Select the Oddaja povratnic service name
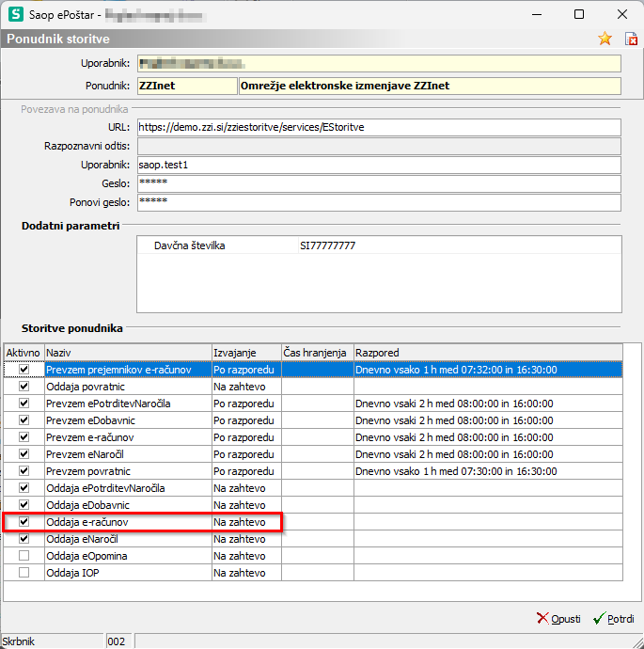This screenshot has height=649, width=644. pyautogui.click(x=86, y=387)
